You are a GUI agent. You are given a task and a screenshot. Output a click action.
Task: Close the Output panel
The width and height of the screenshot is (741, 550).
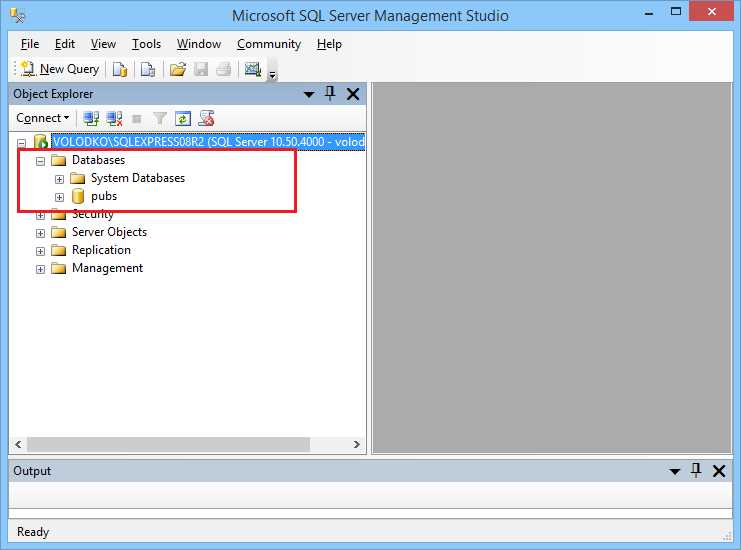coord(719,471)
